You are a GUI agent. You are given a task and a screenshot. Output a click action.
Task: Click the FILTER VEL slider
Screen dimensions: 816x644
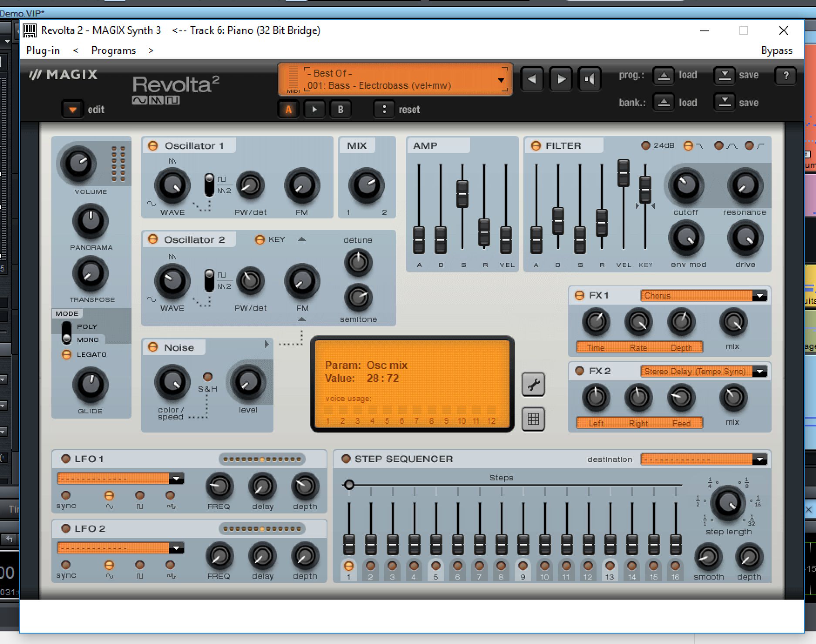tap(624, 172)
